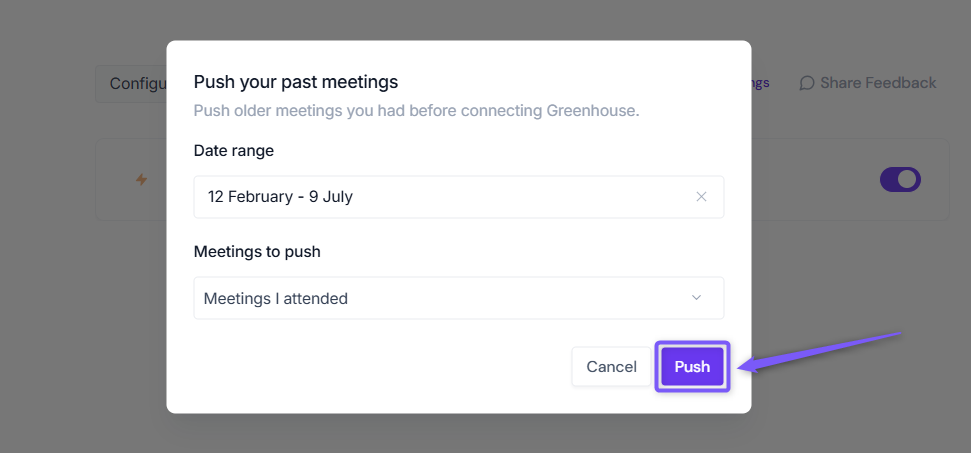Click the "Date range" label
The height and width of the screenshot is (453, 971).
coord(233,150)
